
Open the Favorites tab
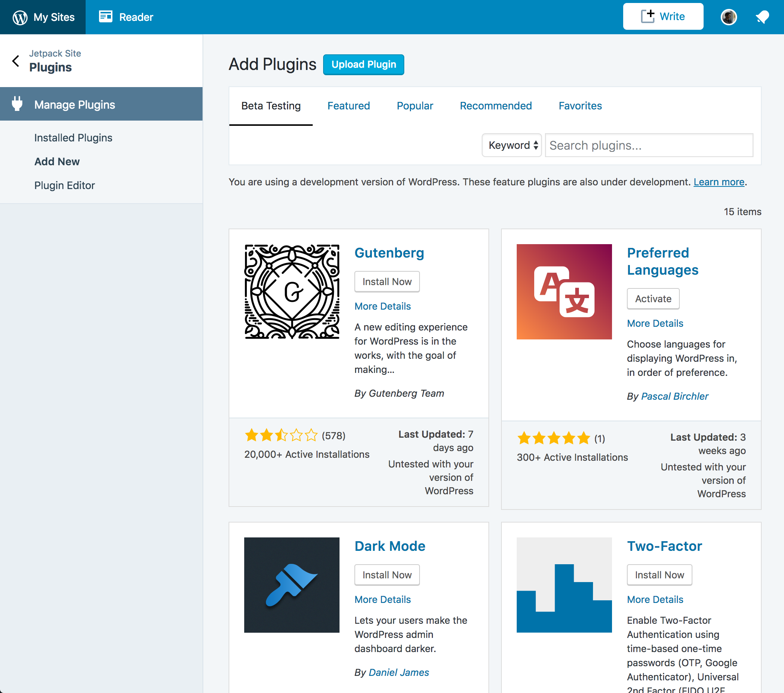click(x=580, y=106)
